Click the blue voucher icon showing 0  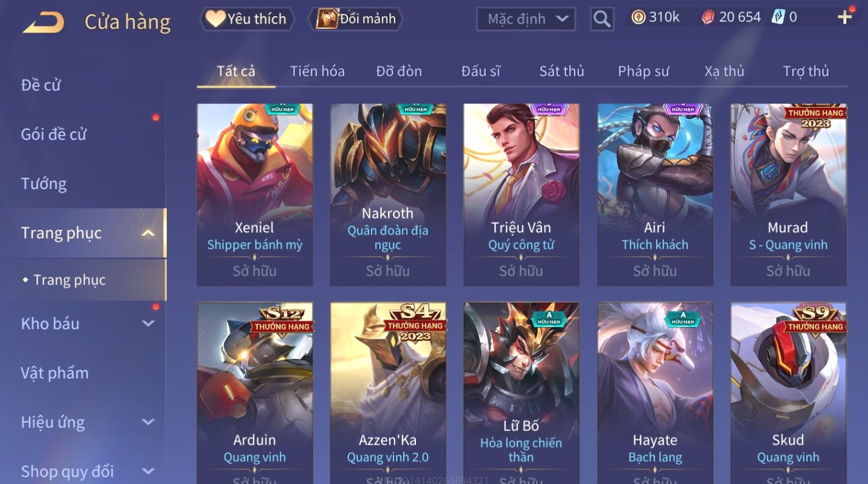point(778,17)
